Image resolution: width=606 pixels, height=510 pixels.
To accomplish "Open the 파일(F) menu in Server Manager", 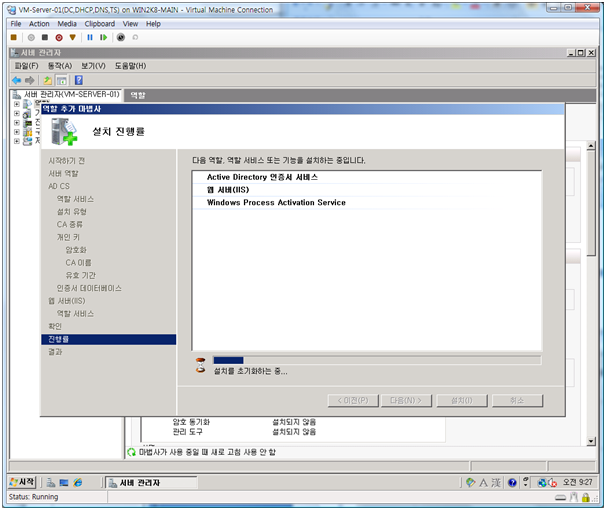I will (x=27, y=66).
